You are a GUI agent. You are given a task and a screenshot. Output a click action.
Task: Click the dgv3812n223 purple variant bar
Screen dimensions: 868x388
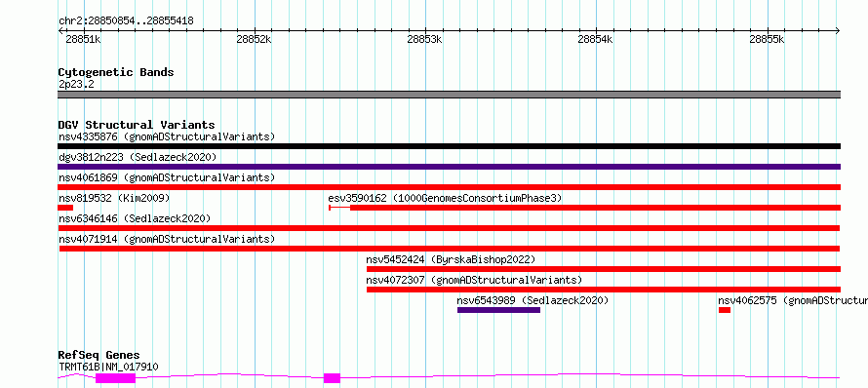pyautogui.click(x=449, y=167)
